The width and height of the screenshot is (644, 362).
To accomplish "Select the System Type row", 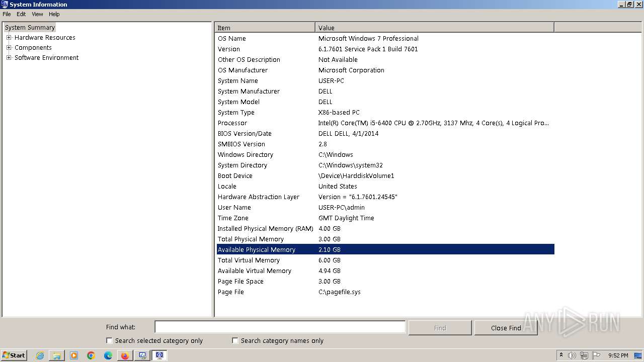I will (x=385, y=113).
